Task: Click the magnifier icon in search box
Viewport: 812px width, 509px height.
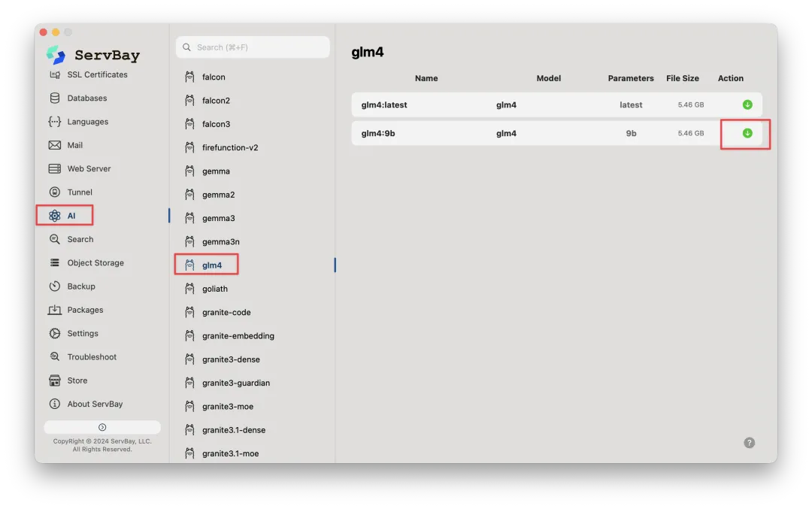Action: (187, 47)
